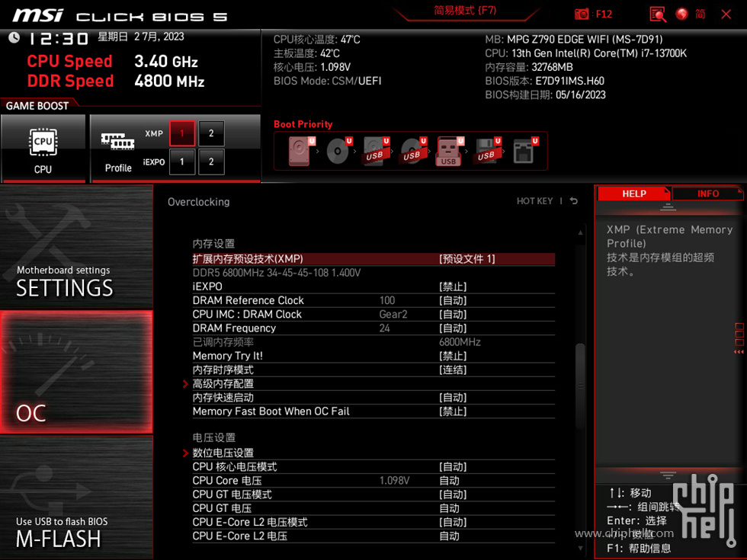747x560 pixels.
Task: Click the DDR5 6800MHz 34-45-45-108 text
Action: [x=276, y=273]
